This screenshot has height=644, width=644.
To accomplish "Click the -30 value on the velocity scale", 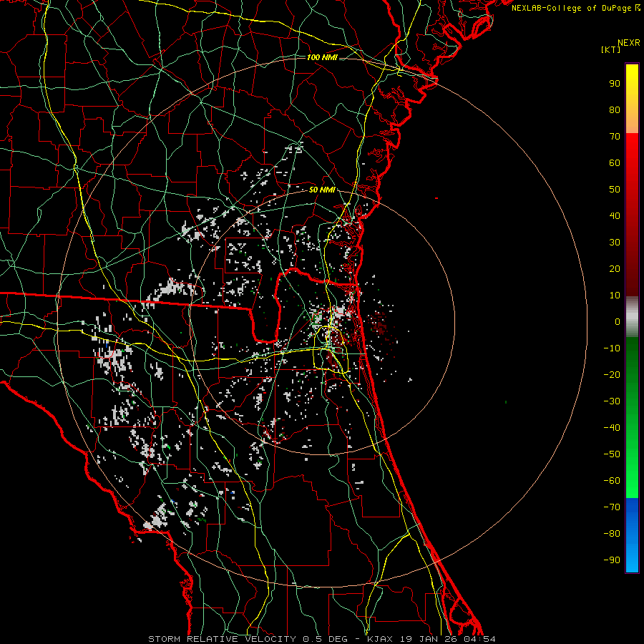I will click(x=612, y=401).
